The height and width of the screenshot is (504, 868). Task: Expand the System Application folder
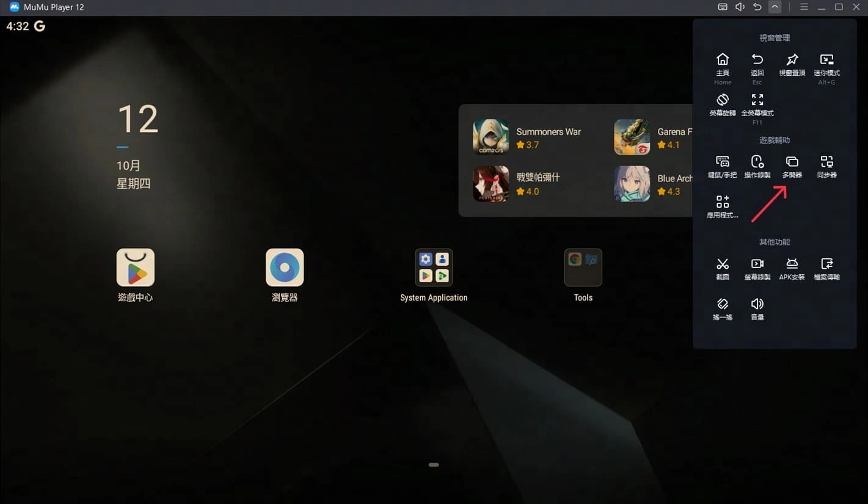(434, 268)
